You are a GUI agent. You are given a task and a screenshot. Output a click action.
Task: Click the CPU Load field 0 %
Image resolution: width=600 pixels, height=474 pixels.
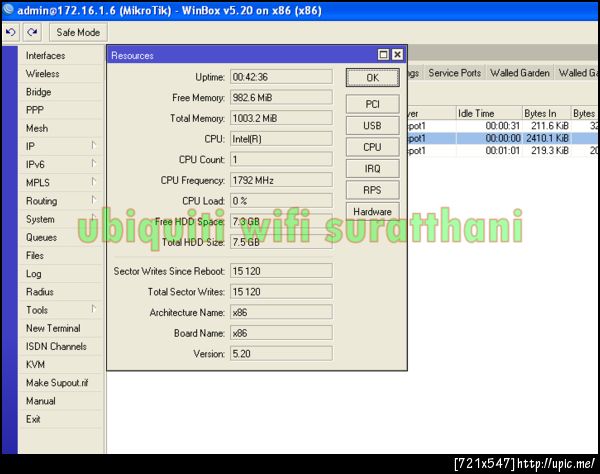pos(281,201)
